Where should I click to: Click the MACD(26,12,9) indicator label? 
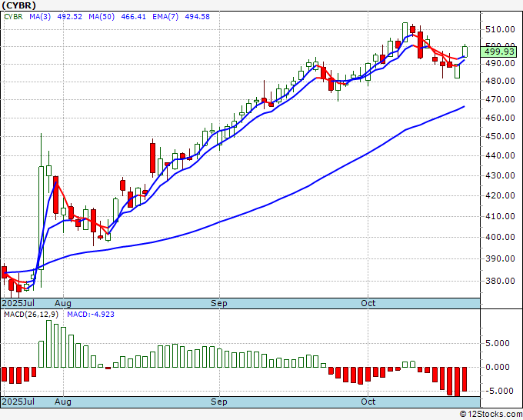pos(32,315)
